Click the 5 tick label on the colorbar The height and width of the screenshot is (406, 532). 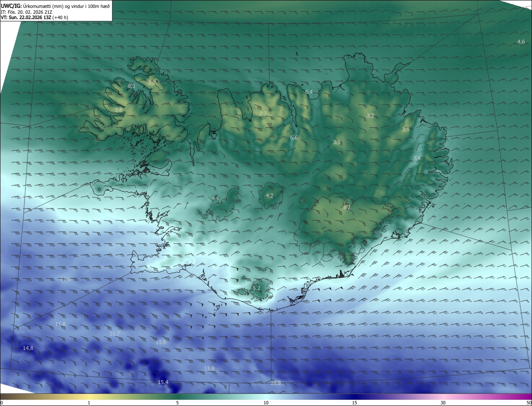click(177, 403)
